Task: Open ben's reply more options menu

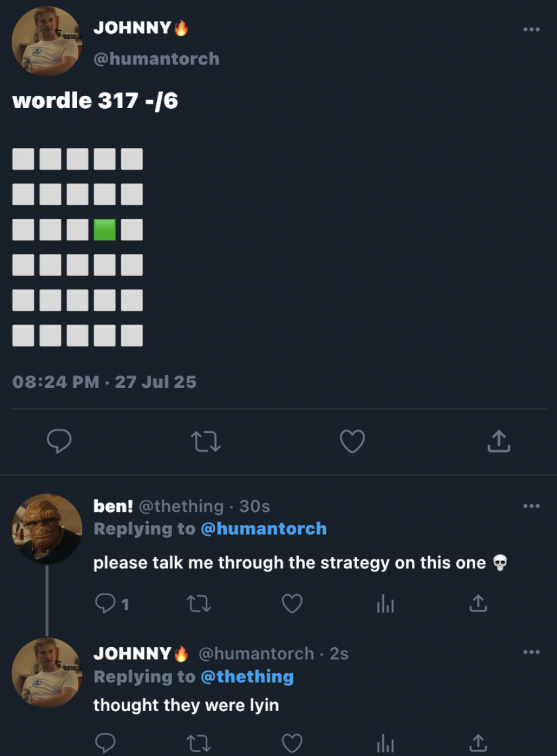Action: point(531,506)
